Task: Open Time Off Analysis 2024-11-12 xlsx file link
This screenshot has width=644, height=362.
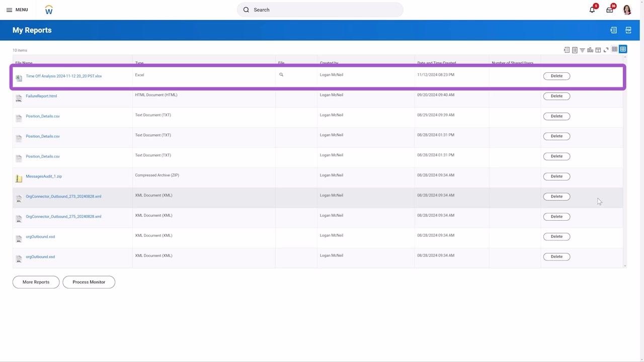Action: (x=64, y=76)
